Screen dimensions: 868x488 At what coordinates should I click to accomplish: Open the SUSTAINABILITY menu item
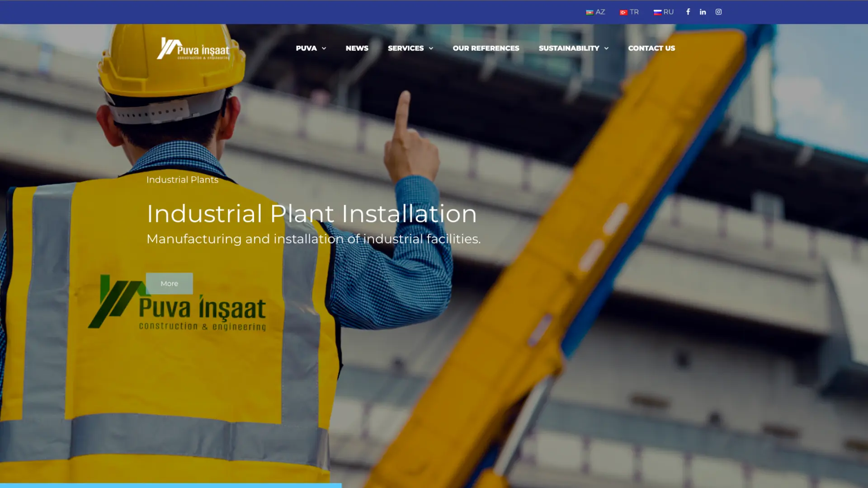[569, 48]
